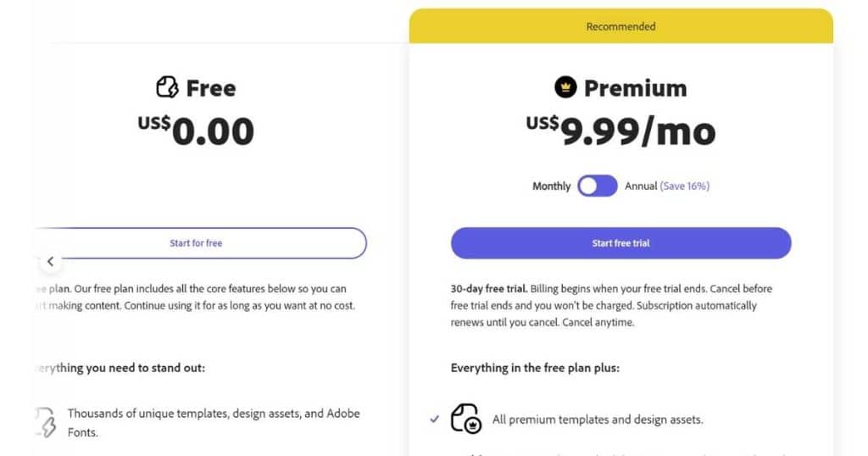Click the US$0.00 price
The height and width of the screenshot is (456, 868).
[196, 131]
